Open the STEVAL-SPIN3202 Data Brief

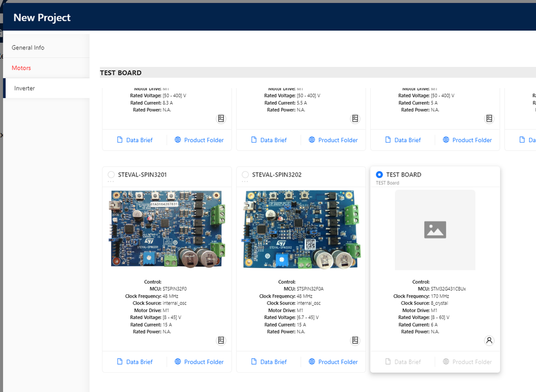tap(269, 362)
